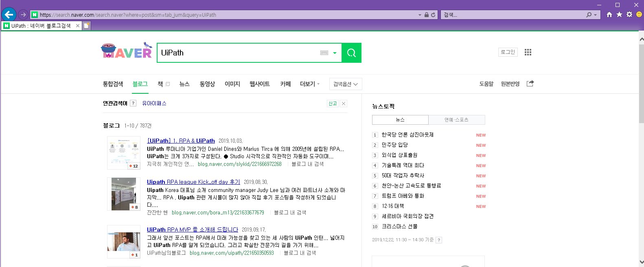Expand the 검색옵션 search options
Viewport: 644px width, 267px height.
coord(346,84)
